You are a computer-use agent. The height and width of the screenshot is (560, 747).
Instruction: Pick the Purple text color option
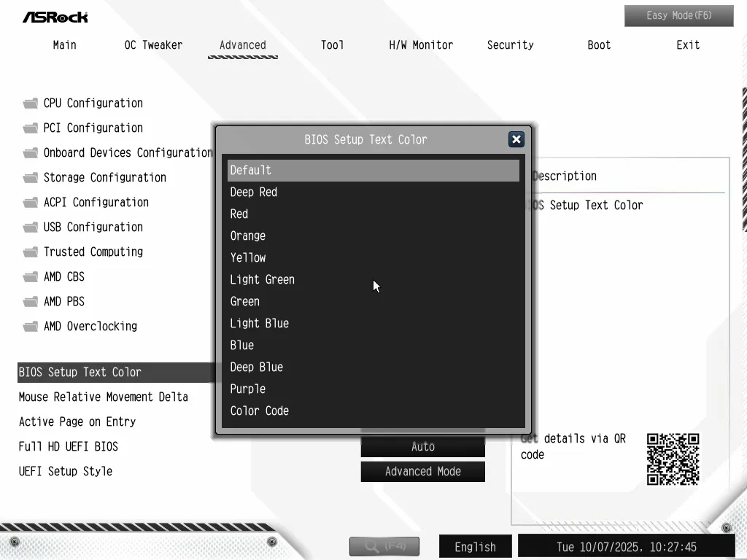point(248,389)
